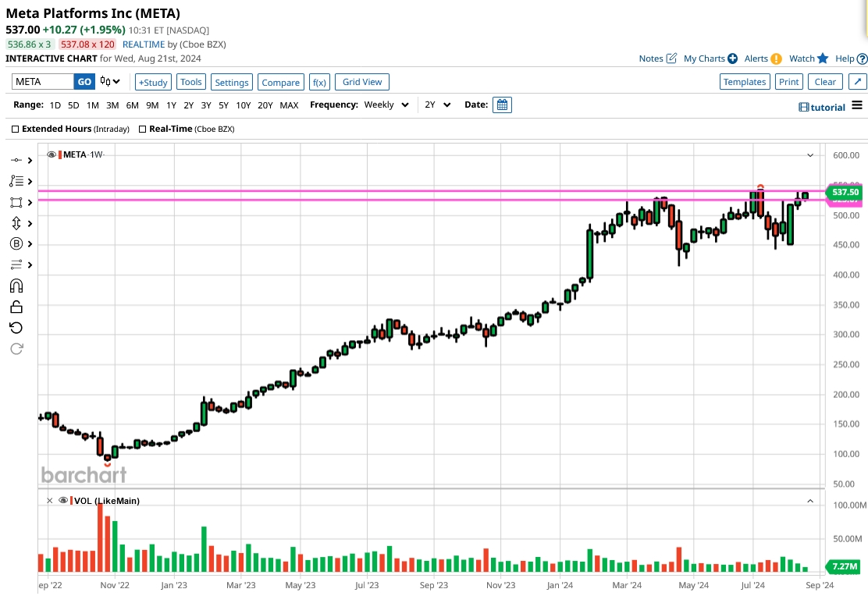Expand the shapes tool submenu arrow

30,203
